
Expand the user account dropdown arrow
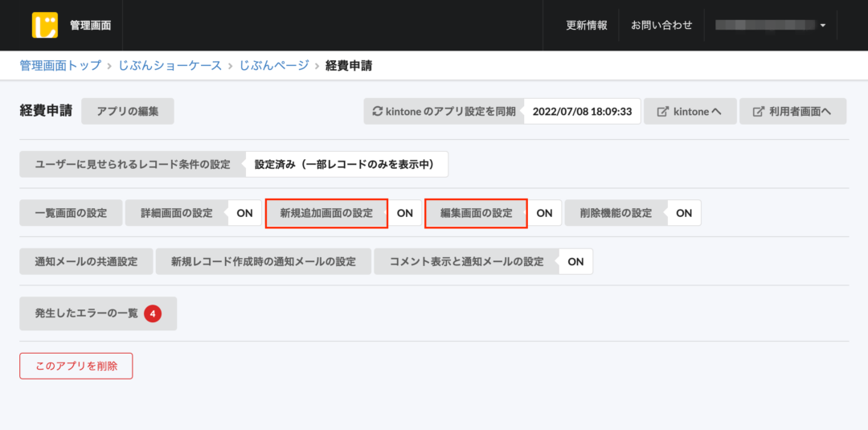click(823, 26)
